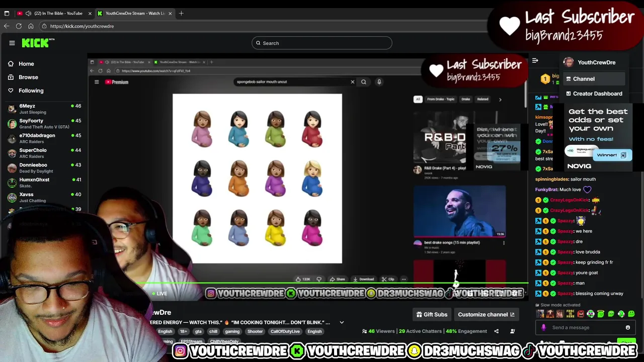The image size is (644, 362).
Task: Select the Related chip
Action: click(x=482, y=99)
